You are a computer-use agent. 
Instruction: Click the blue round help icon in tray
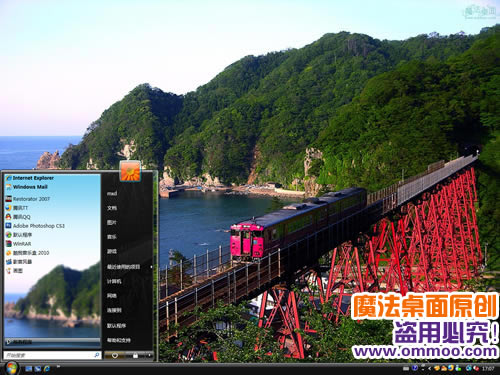pos(415,368)
